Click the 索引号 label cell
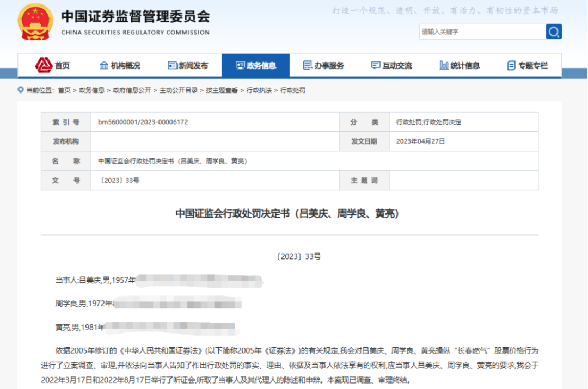This screenshot has width=588, height=389. click(66, 122)
